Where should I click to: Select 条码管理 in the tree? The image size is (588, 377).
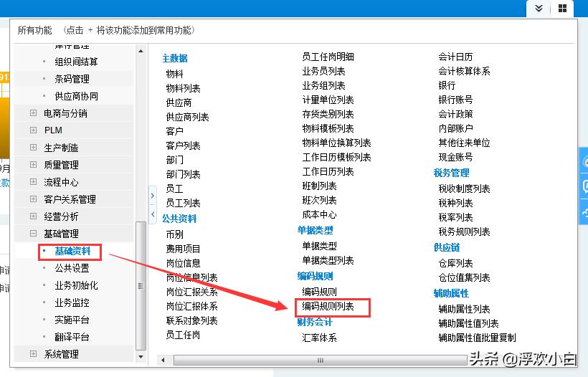pyautogui.click(x=72, y=79)
